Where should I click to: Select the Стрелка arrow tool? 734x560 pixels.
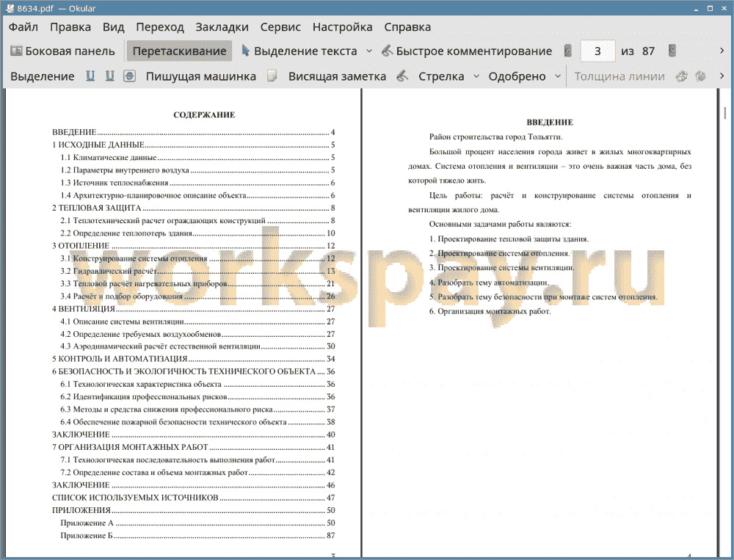click(441, 76)
